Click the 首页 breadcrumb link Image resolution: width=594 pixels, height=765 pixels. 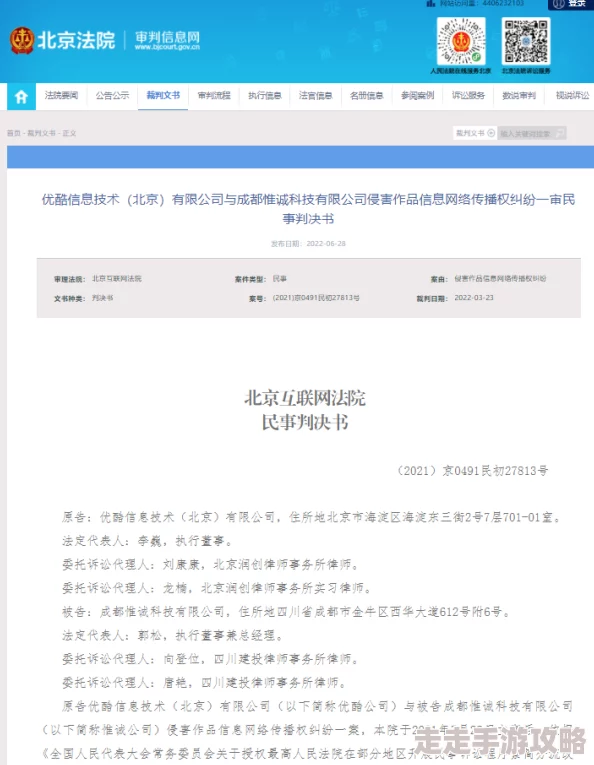tap(14, 133)
